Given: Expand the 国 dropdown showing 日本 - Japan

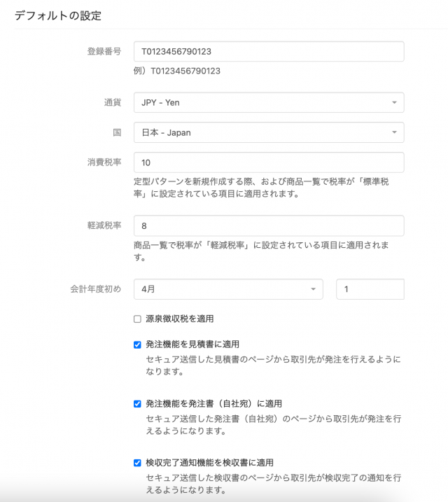Looking at the screenshot, I should (269, 132).
